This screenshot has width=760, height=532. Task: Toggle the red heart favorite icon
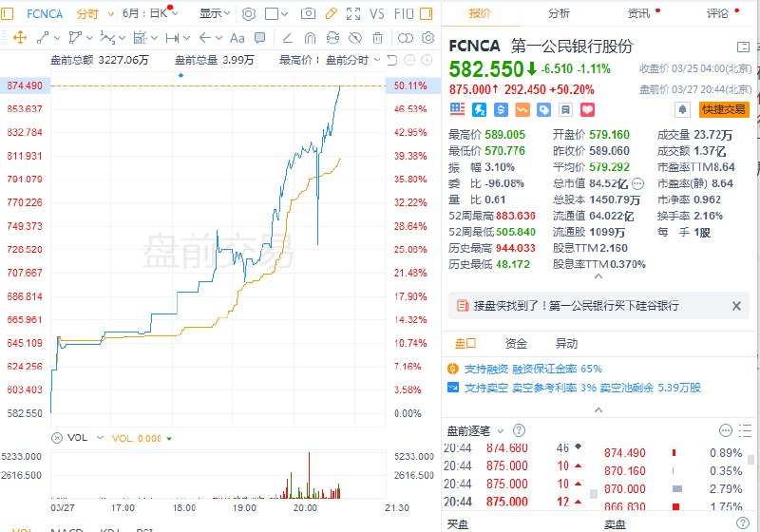coord(587,110)
